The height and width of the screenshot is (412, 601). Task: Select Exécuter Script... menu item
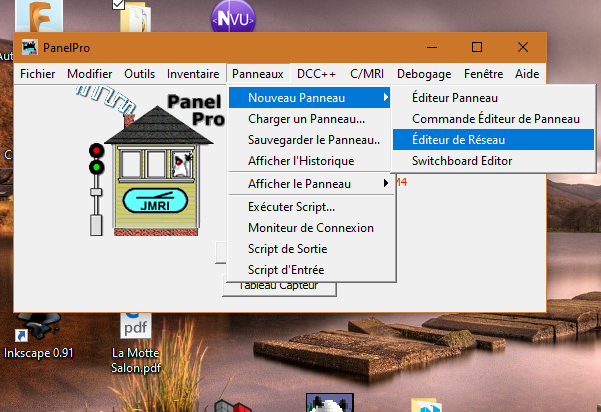point(291,207)
